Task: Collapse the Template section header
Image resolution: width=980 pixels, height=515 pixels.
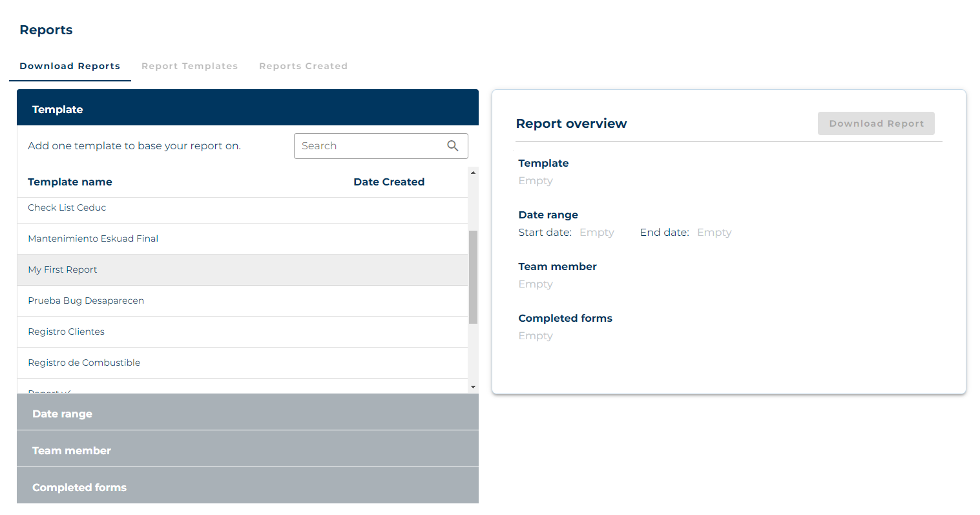Action: click(x=247, y=109)
